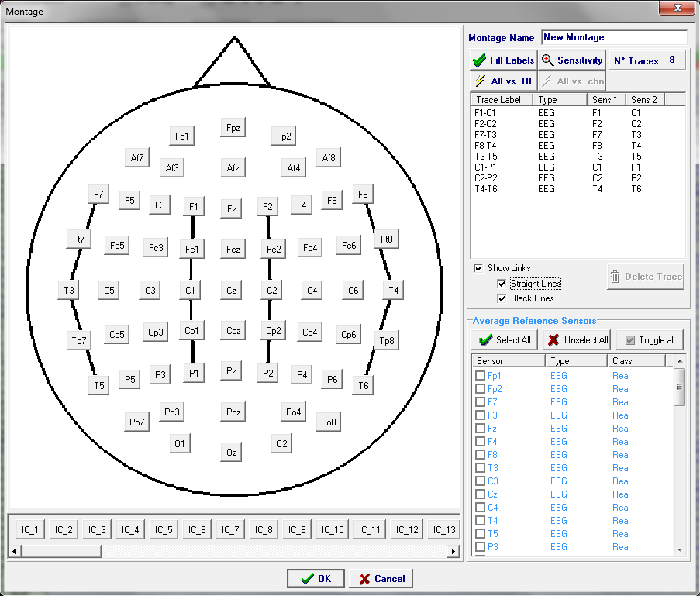The width and height of the screenshot is (700, 596).
Task: Check the T5 reference sensor
Action: click(480, 533)
